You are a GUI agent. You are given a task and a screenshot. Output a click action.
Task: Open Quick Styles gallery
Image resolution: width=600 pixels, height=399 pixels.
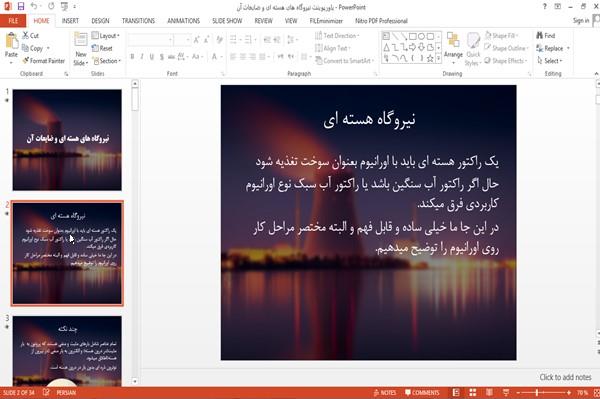[x=473, y=49]
